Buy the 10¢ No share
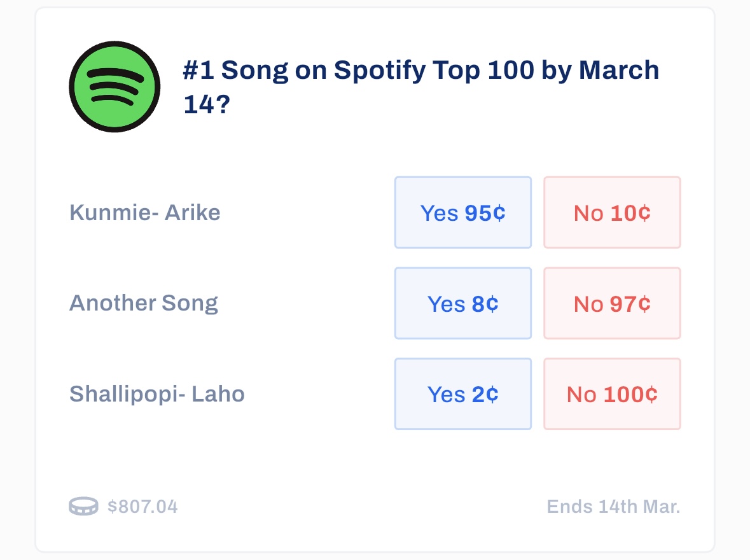This screenshot has width=750, height=560. (x=612, y=213)
